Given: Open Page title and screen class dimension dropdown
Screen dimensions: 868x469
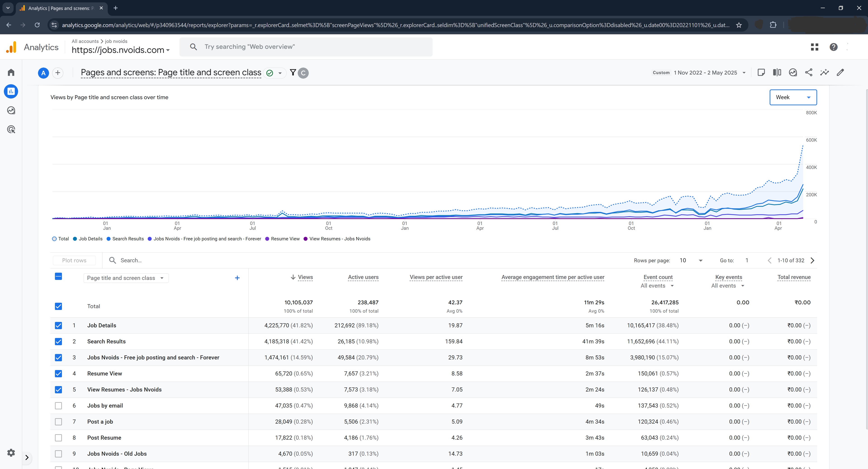Looking at the screenshot, I should pos(126,278).
